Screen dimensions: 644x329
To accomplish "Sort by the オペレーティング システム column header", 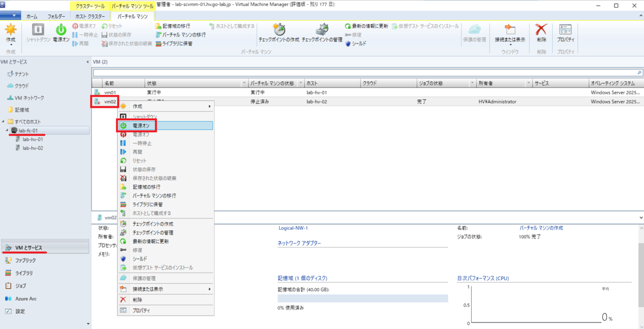I will point(616,84).
